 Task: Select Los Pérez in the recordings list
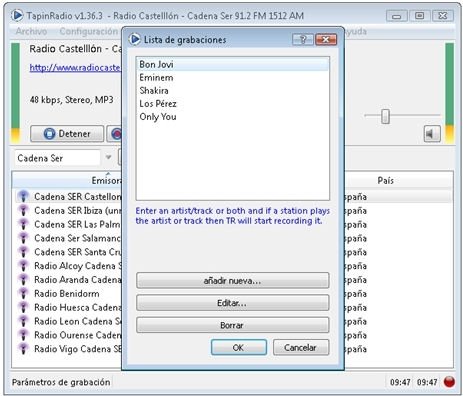(233, 104)
